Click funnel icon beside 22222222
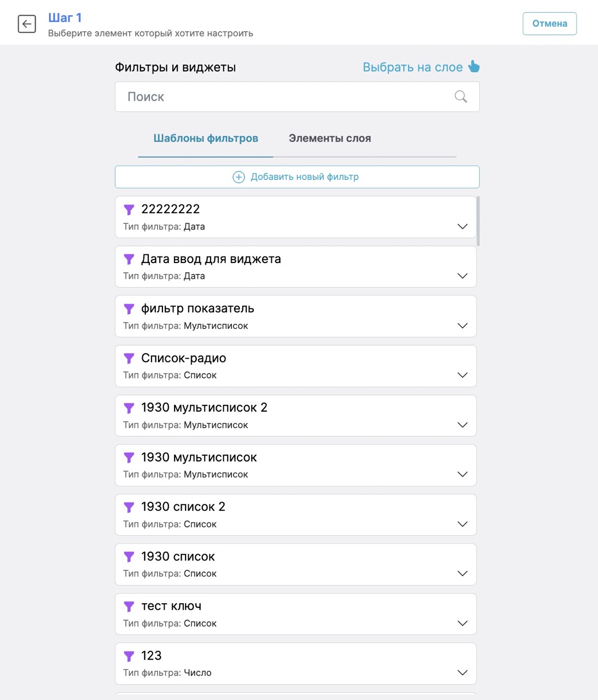Image resolution: width=598 pixels, height=700 pixels. coord(129,209)
